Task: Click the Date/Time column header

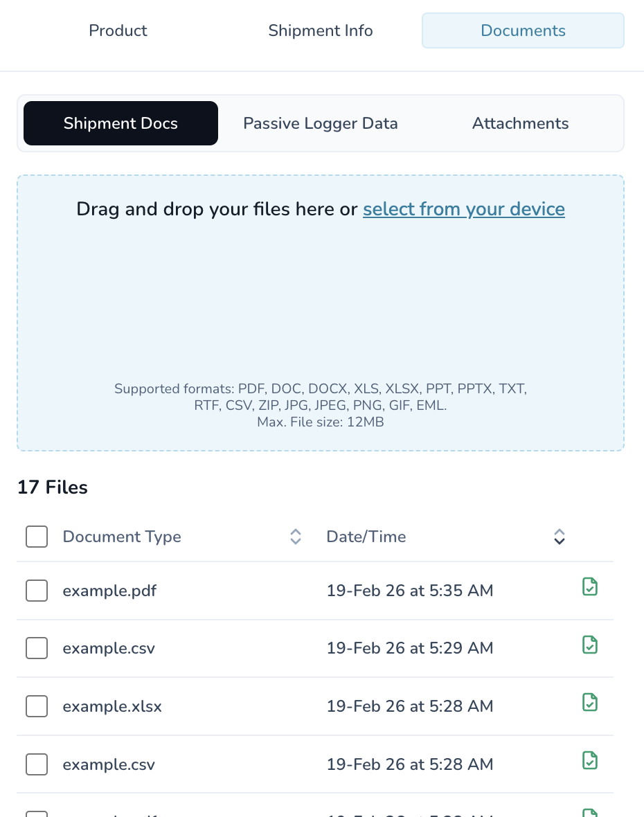Action: [x=366, y=537]
